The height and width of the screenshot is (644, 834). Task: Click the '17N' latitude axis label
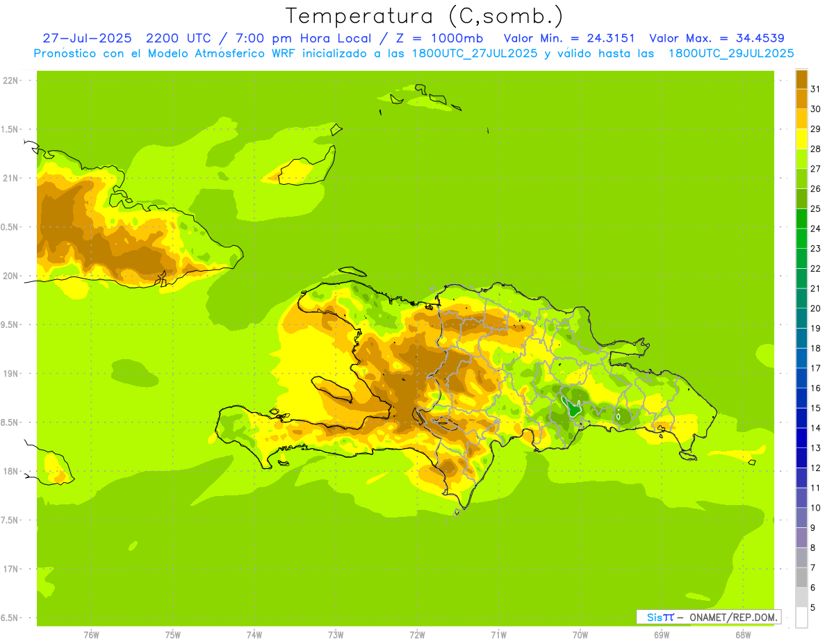(10, 569)
